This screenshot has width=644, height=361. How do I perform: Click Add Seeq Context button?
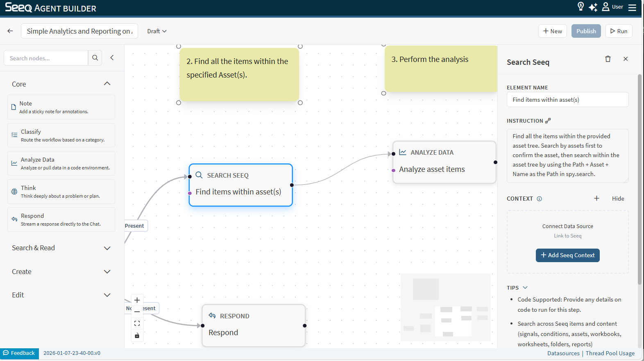coord(568,255)
